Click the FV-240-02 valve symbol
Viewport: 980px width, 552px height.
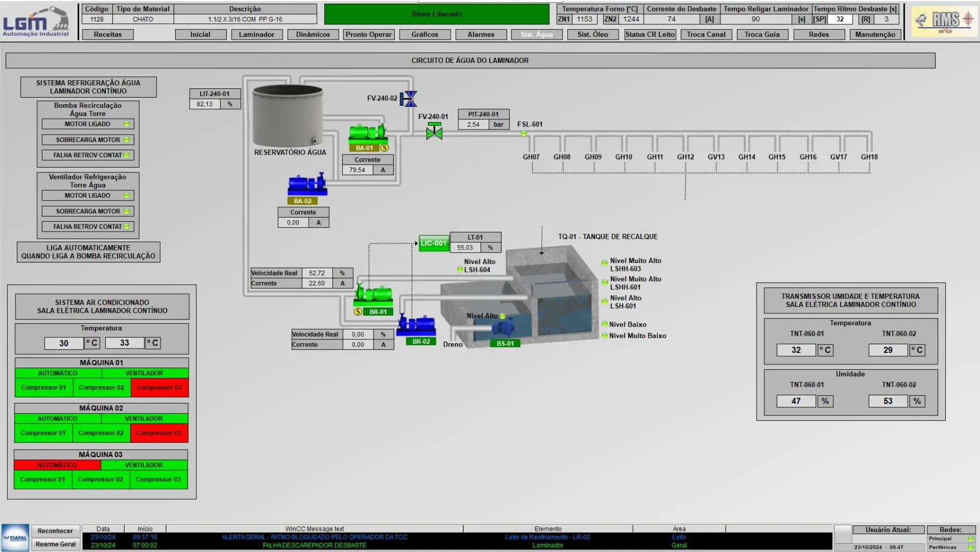409,99
